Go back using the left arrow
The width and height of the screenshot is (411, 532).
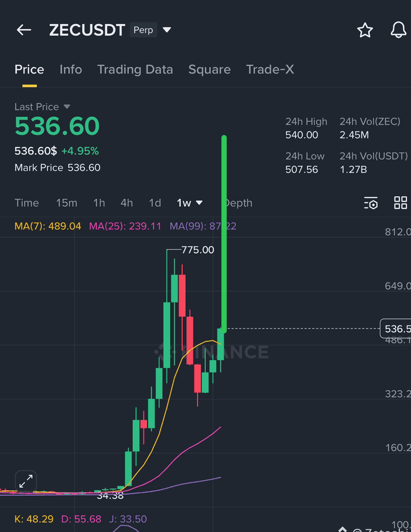[24, 30]
